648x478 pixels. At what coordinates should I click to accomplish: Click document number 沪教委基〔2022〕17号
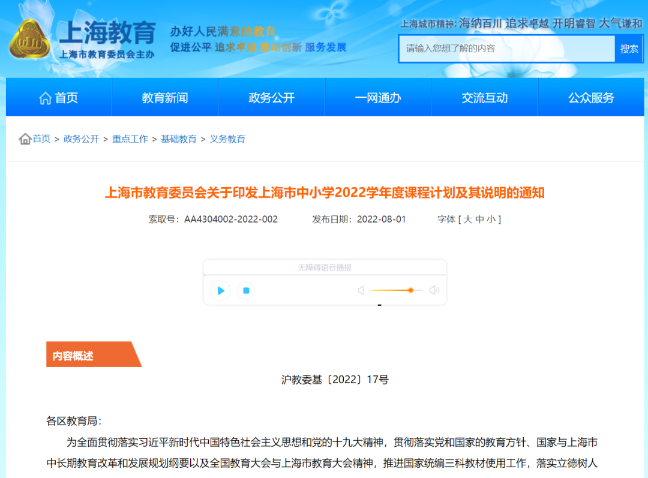click(335, 379)
